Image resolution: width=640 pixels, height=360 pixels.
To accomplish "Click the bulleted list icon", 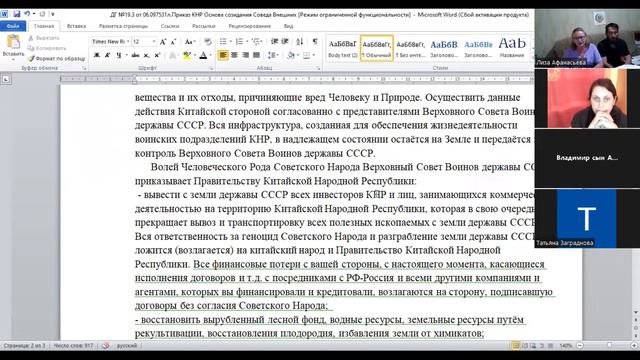I will coord(223,42).
